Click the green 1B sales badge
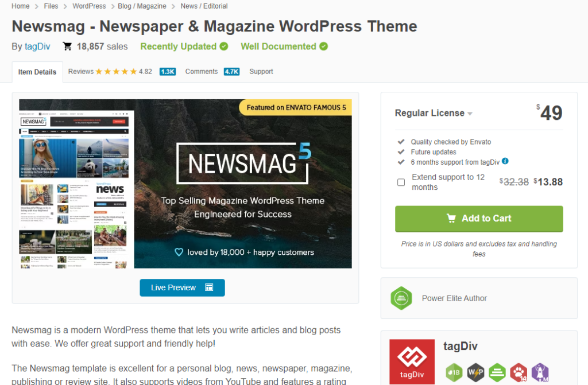Viewport: 588px width, 385px height. coord(454,372)
